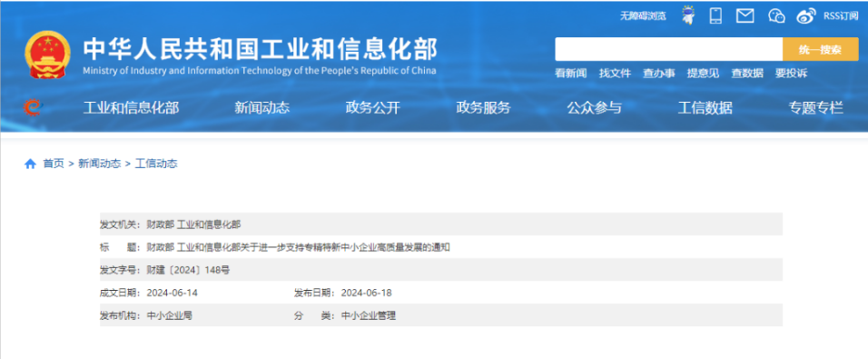Screen dimensions: 868x359
Task: Open the Weibo icon
Action: click(x=806, y=16)
